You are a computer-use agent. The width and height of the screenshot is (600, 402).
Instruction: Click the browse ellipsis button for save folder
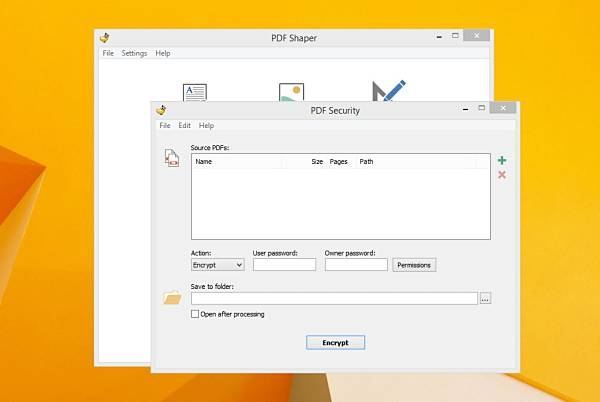485,298
